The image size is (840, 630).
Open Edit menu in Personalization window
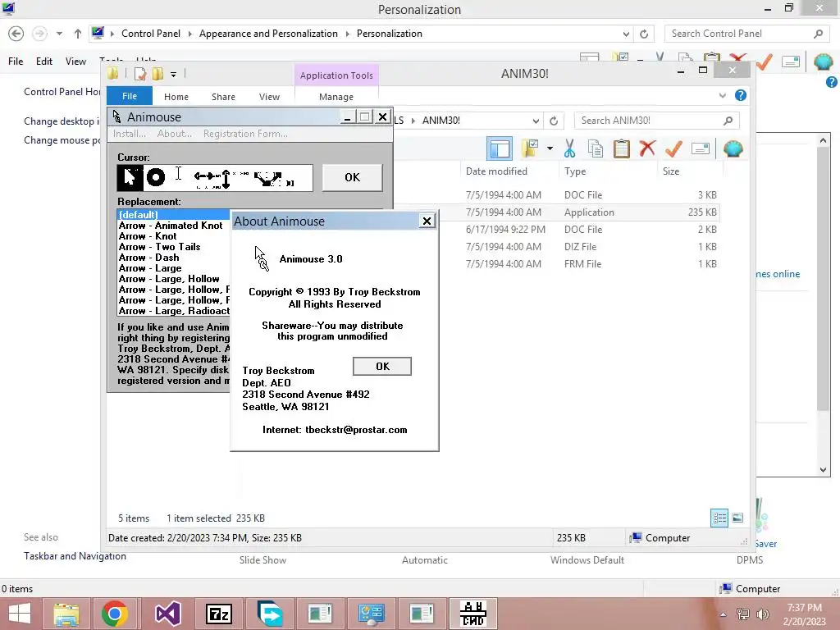[x=44, y=61]
